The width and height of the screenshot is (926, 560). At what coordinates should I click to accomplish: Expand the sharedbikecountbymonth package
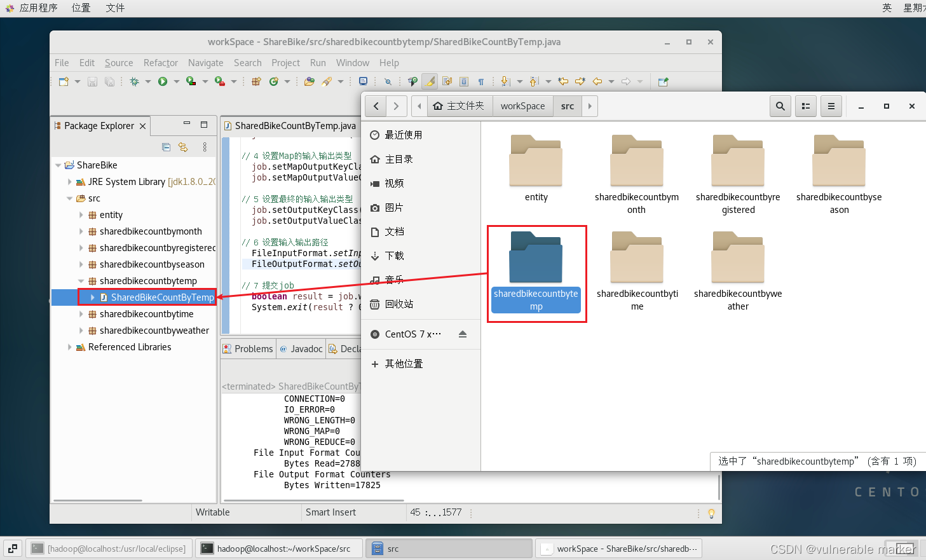[x=81, y=231]
